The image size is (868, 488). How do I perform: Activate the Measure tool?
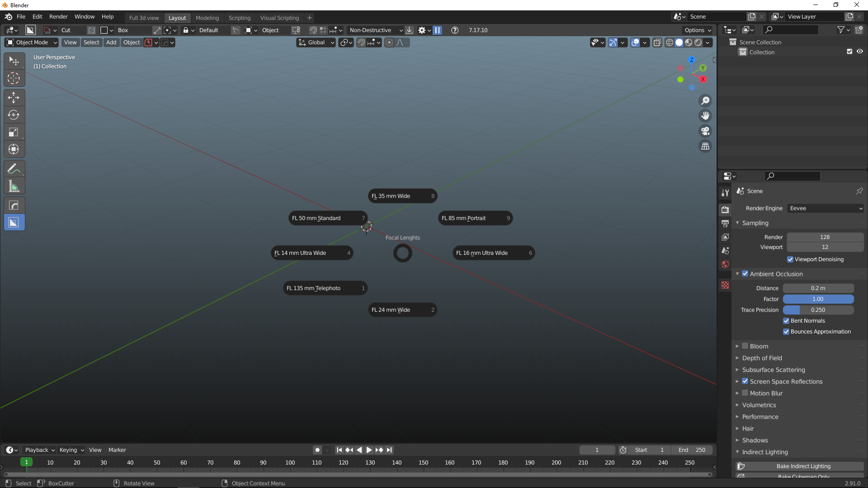(14, 185)
